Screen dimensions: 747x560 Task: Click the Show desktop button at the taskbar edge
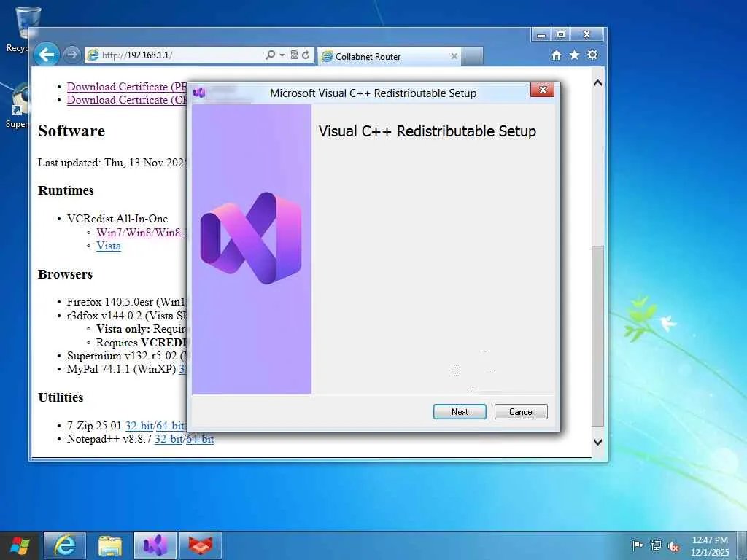742,545
